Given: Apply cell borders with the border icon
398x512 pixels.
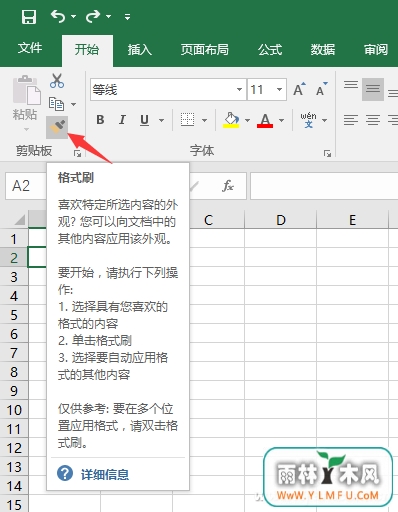Looking at the screenshot, I should [x=188, y=120].
